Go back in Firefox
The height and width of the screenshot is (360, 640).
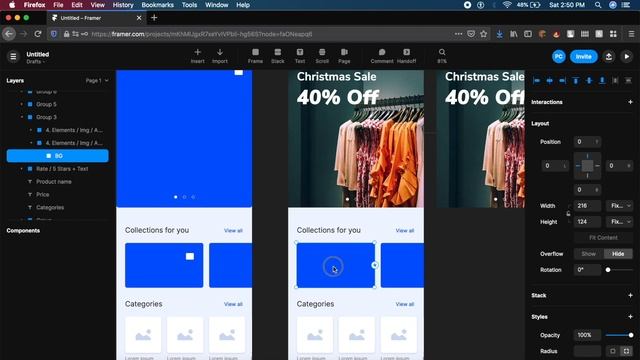(x=9, y=34)
